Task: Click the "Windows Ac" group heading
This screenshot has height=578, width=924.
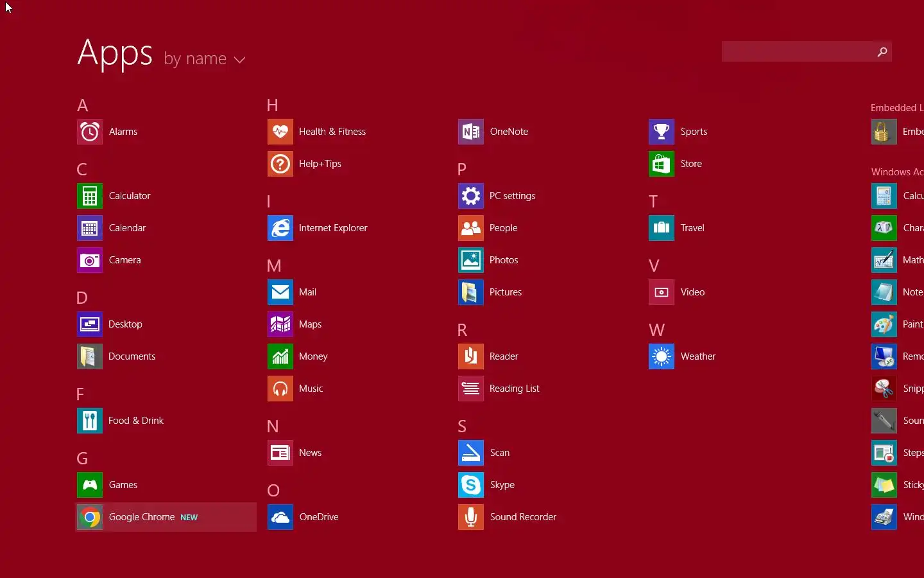Action: [x=897, y=172]
